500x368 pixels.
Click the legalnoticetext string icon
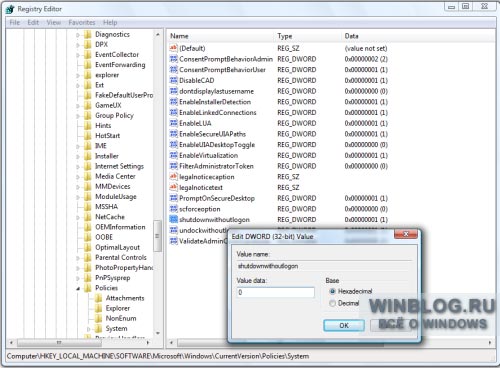point(173,187)
